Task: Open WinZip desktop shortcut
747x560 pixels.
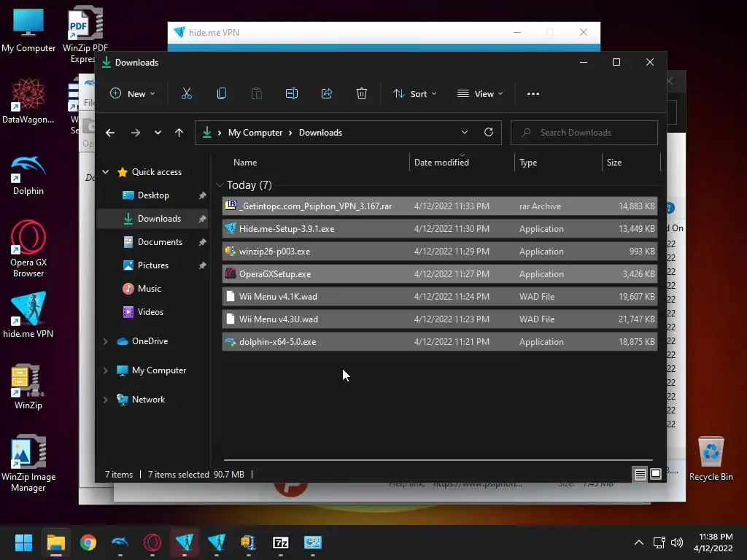Action: [28, 386]
